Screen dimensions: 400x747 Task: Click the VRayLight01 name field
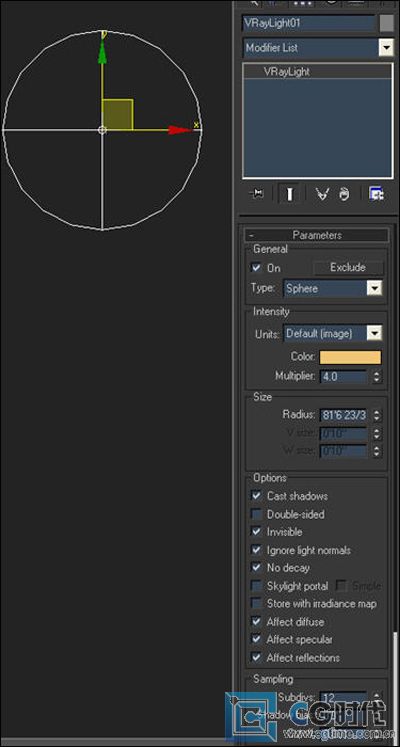pos(309,22)
